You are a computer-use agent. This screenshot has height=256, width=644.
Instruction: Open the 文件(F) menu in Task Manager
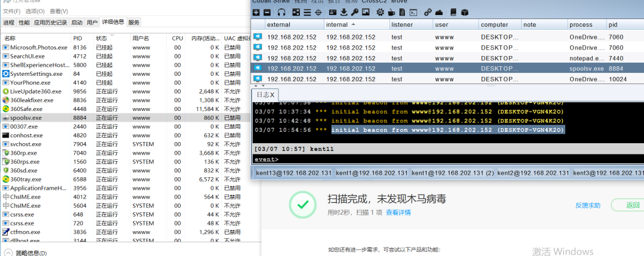[11, 11]
